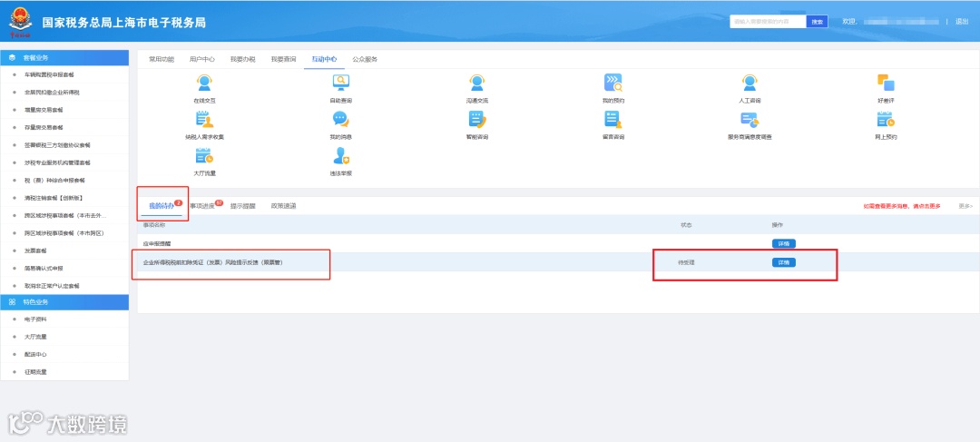Viewport: 980px width, 442px height.
Task: Open the 网上预约 calendar icon
Action: coord(886,120)
